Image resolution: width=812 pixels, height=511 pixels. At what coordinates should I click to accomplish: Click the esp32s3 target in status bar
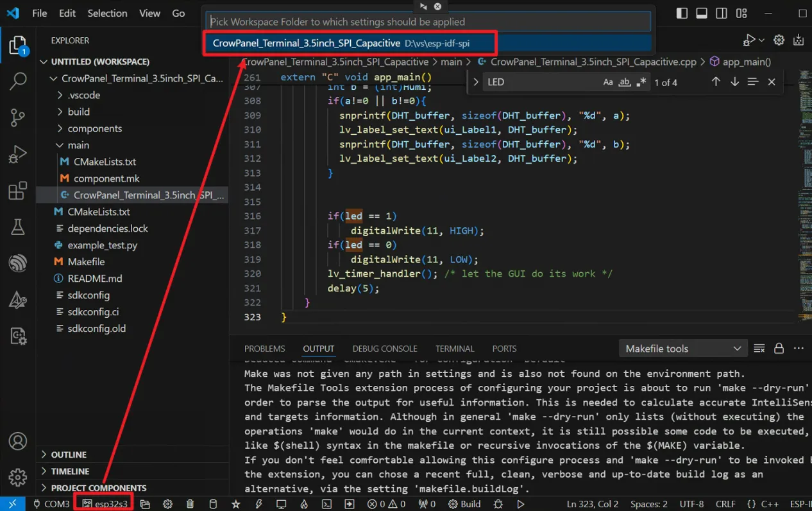[x=106, y=504]
